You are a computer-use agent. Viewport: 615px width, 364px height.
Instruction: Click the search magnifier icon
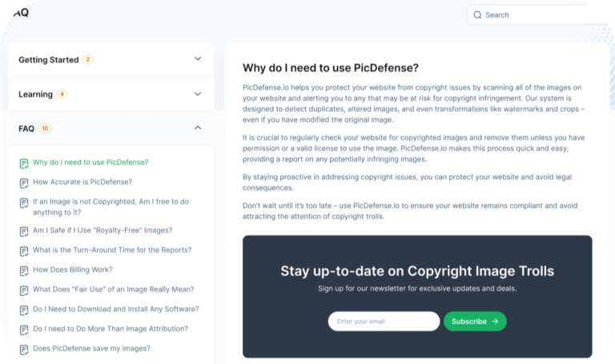(x=477, y=14)
